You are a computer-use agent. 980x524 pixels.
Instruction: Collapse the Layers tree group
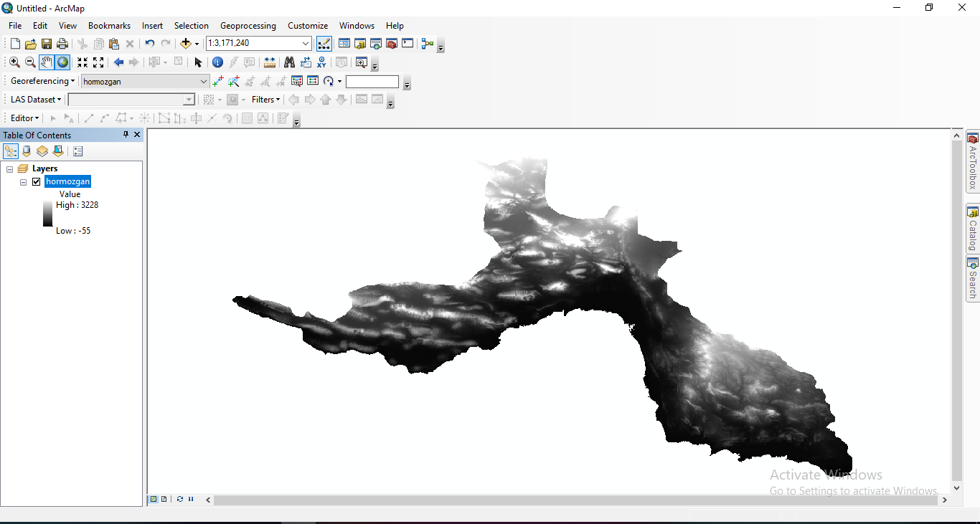click(x=10, y=169)
